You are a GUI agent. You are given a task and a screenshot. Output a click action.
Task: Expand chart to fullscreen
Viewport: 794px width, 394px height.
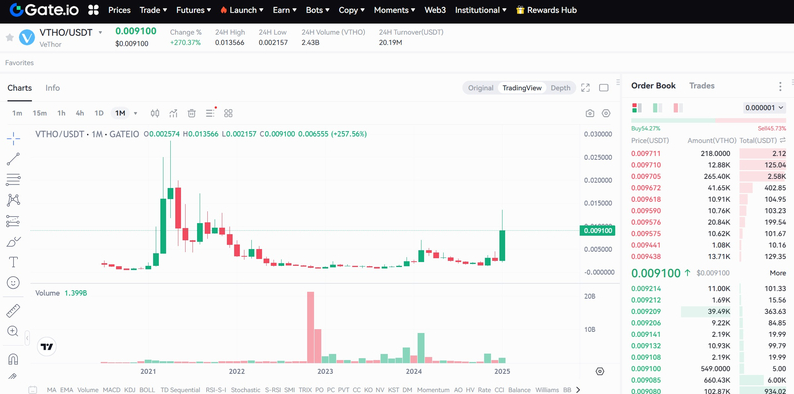coord(585,88)
